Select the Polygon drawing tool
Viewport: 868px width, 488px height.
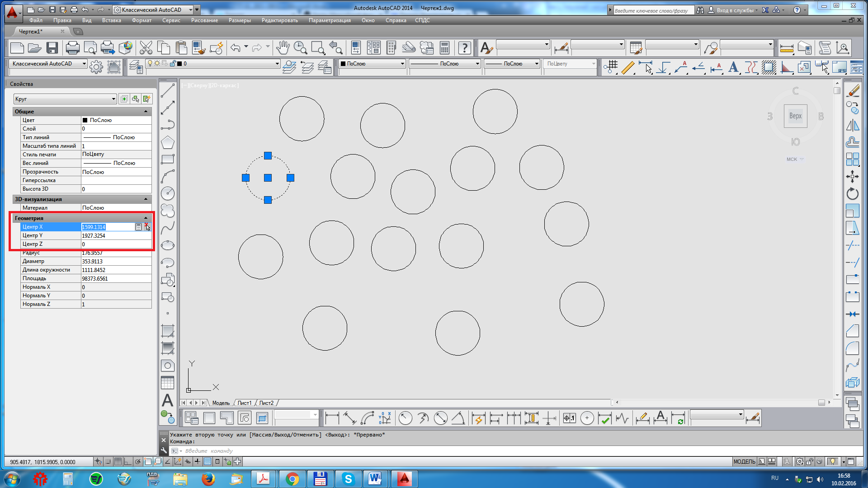168,142
